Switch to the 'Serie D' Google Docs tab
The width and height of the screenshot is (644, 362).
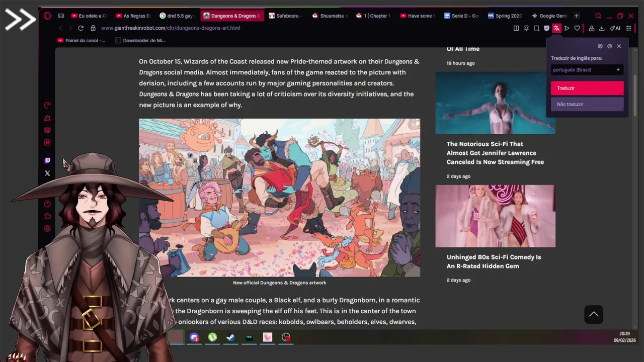pos(462,16)
